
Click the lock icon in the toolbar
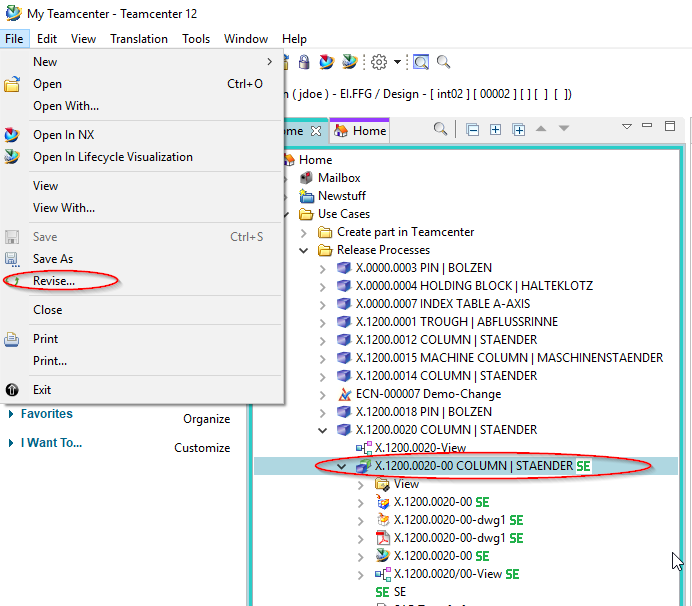(303, 62)
